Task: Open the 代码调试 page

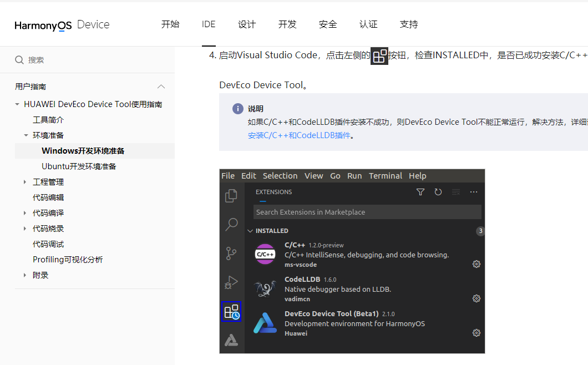Action: (48, 244)
